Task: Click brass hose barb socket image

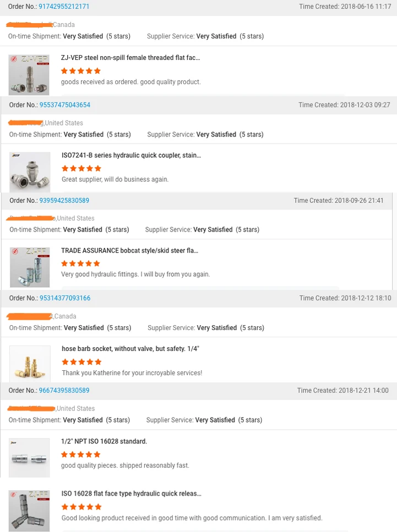Action: (x=30, y=363)
